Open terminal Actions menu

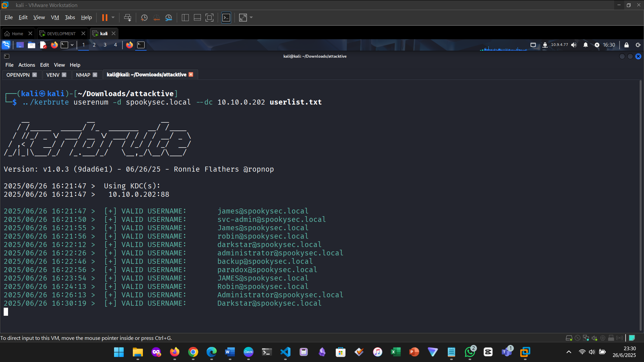pos(26,65)
